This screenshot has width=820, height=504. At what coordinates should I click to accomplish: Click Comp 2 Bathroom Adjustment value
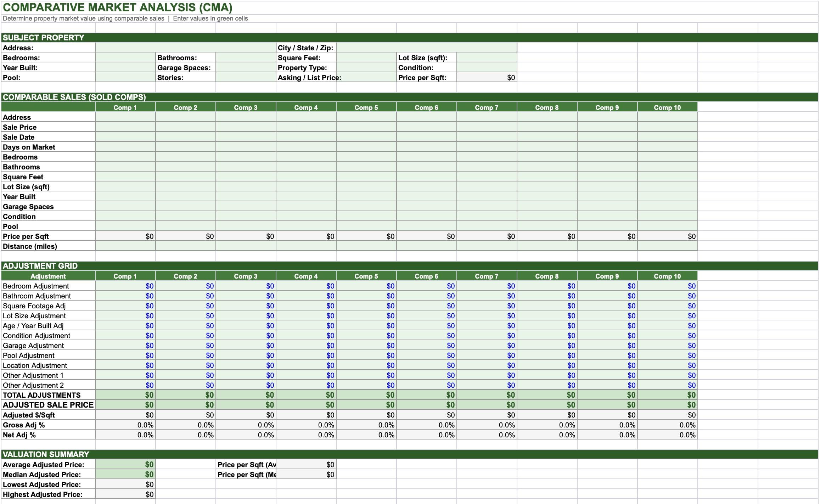click(186, 296)
